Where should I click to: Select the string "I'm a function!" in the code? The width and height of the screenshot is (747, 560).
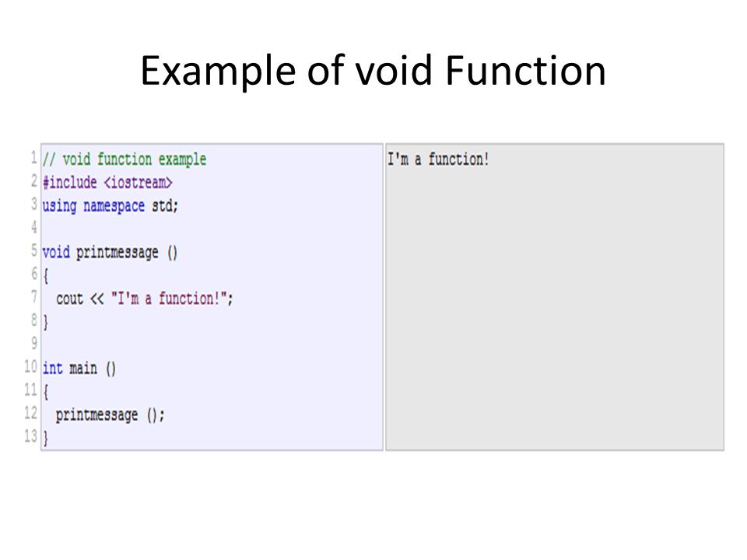coord(169,299)
